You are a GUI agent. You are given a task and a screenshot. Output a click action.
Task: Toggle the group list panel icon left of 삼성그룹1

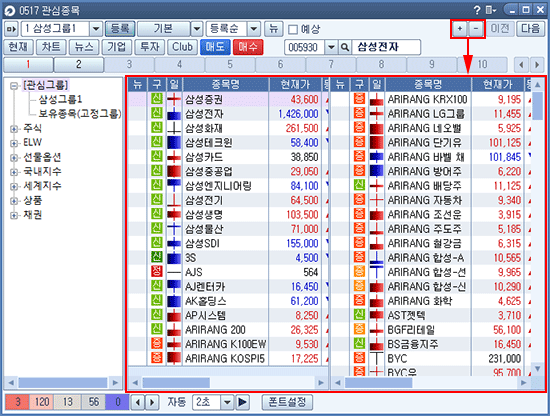coord(11,29)
